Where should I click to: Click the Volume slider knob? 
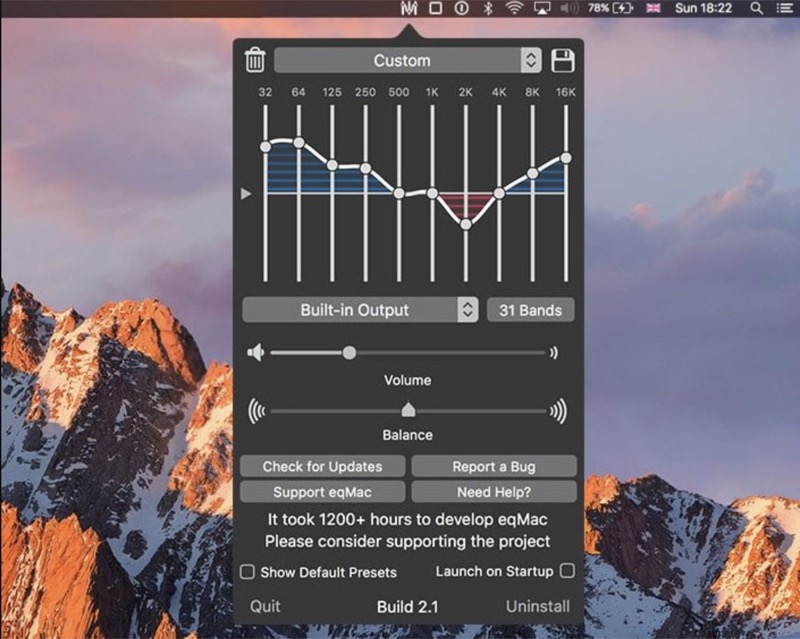349,353
